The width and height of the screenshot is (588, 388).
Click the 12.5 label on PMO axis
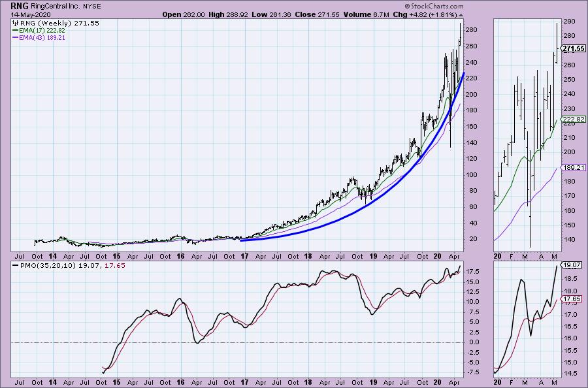pos(472,292)
